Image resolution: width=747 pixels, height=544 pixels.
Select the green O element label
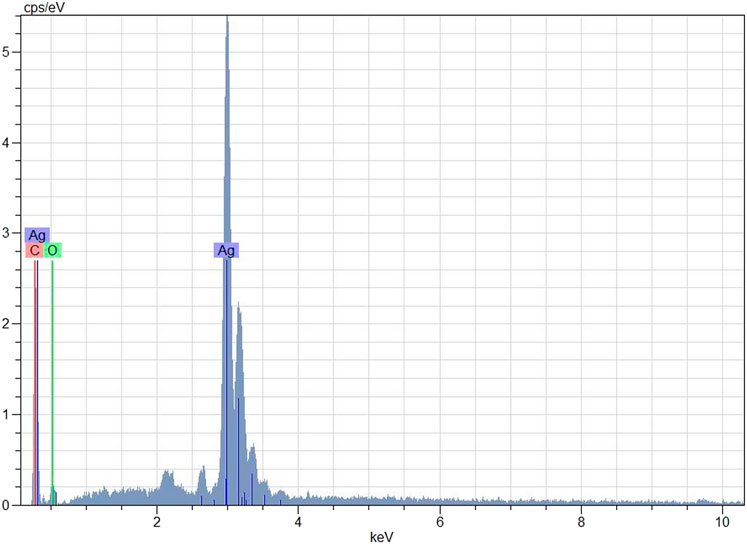coord(53,250)
